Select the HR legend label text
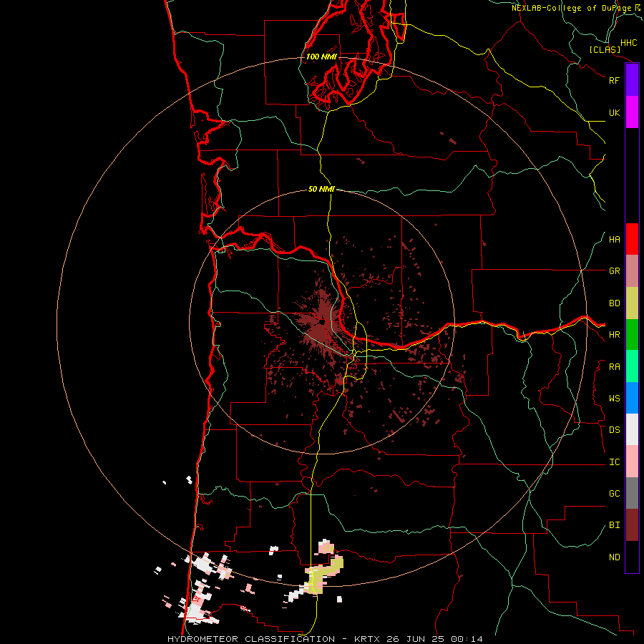Viewport: 644px width, 644px height. pyautogui.click(x=614, y=335)
